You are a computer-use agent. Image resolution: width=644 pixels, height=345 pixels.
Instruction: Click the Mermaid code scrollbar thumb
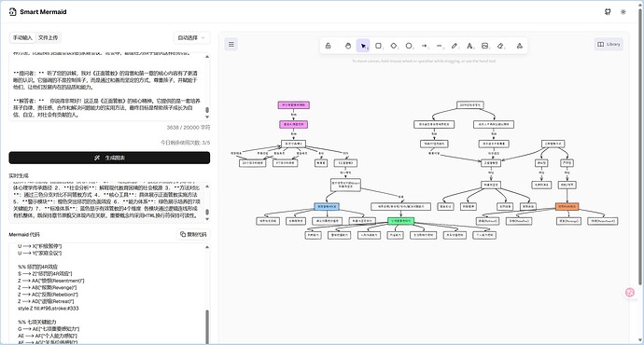click(x=207, y=326)
